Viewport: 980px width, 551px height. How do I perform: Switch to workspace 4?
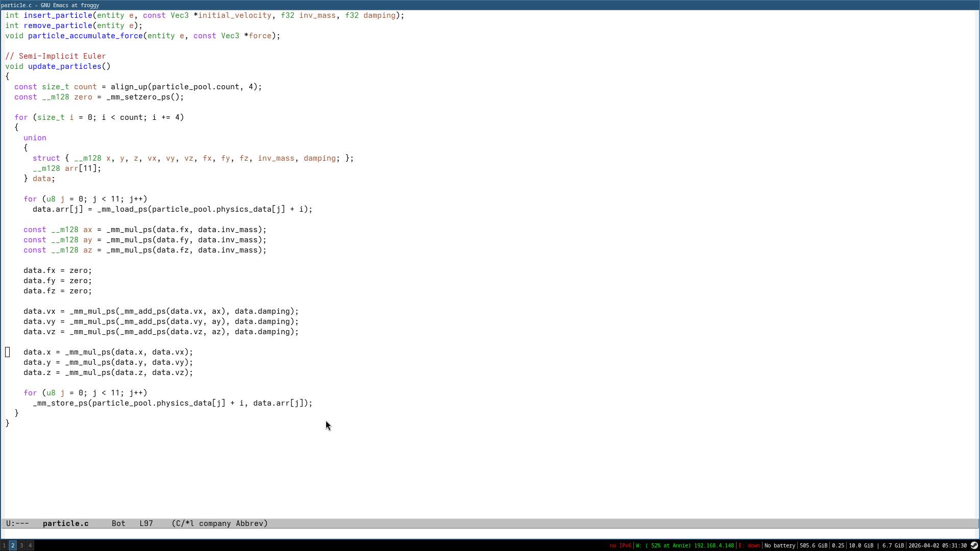pos(30,545)
